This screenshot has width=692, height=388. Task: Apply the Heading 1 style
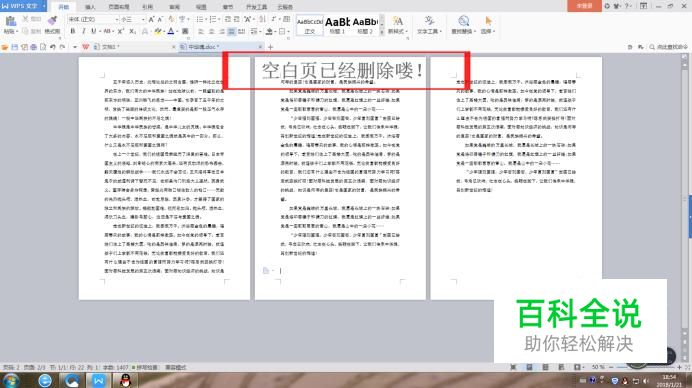tap(337, 26)
